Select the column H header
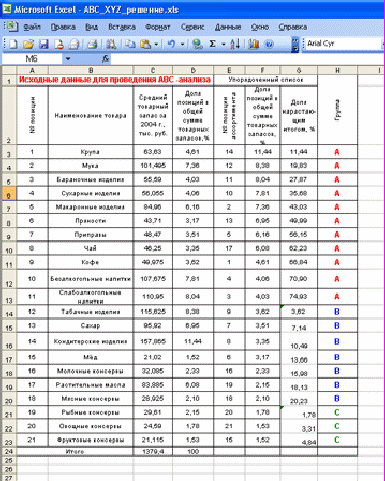Image resolution: width=385 pixels, height=481 pixels. 337,70
